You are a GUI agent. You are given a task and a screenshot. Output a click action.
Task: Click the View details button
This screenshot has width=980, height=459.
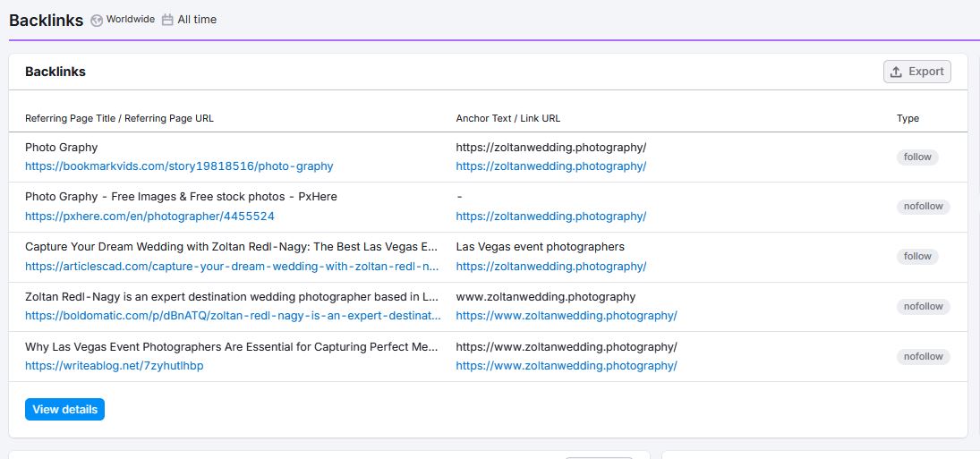[x=65, y=410]
